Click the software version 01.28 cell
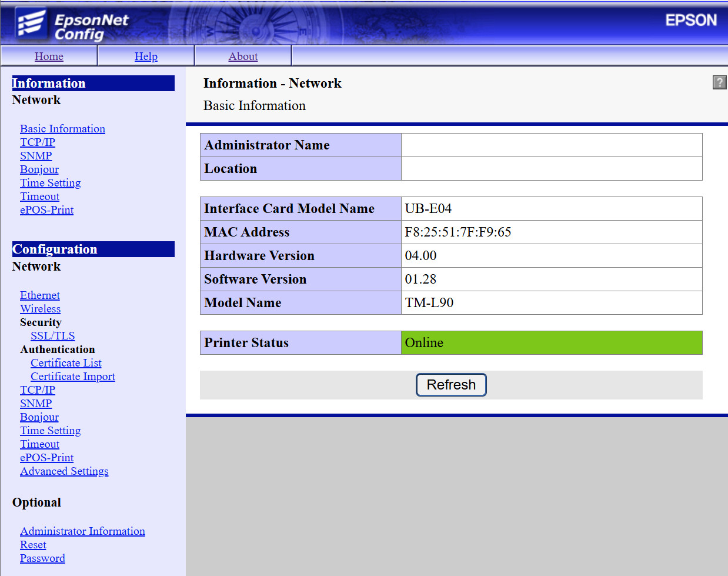 tap(552, 279)
